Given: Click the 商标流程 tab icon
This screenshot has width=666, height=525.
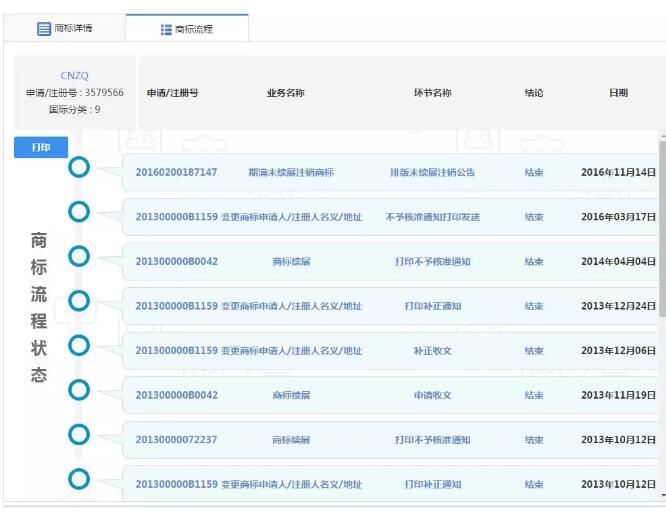Looking at the screenshot, I should (x=166, y=29).
